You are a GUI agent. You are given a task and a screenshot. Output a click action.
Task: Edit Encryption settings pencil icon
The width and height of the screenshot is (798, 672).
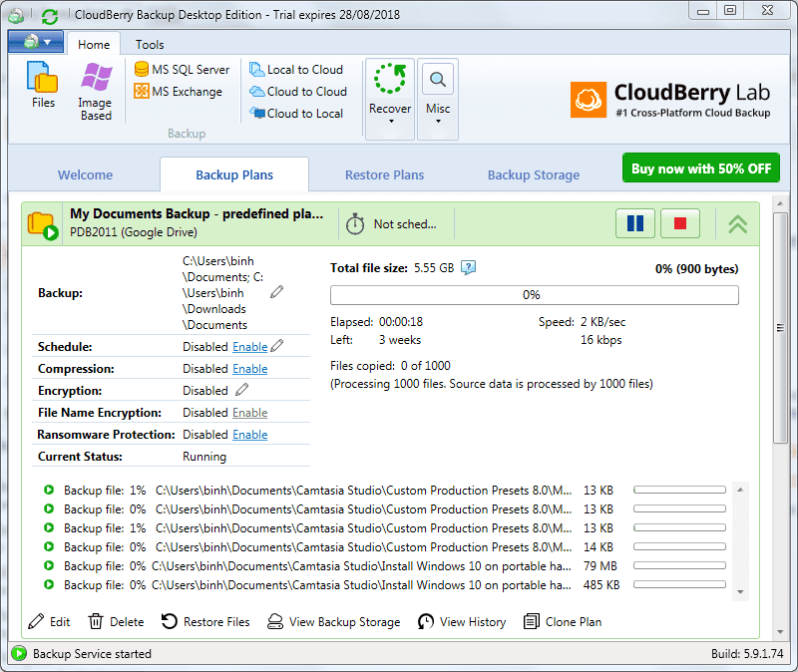[242, 390]
